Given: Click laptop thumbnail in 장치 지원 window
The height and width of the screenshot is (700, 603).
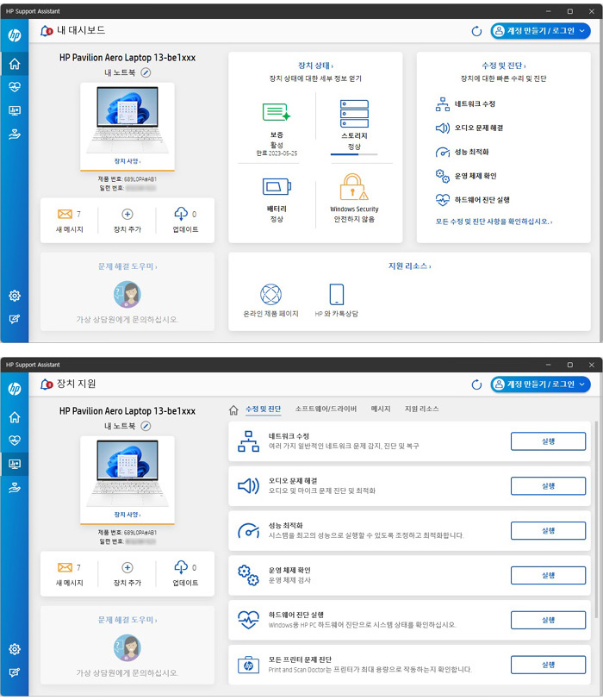Looking at the screenshot, I should 127,473.
